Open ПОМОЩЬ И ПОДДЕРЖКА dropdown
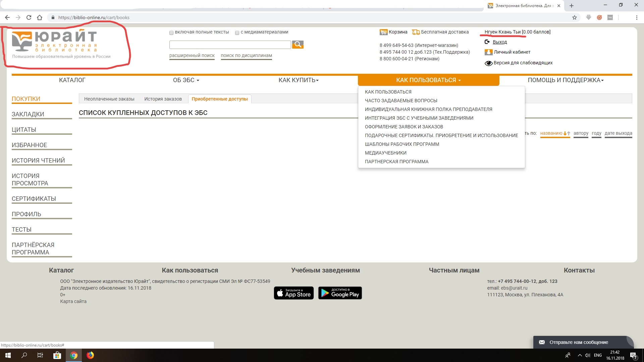The image size is (644, 362). pos(565,80)
